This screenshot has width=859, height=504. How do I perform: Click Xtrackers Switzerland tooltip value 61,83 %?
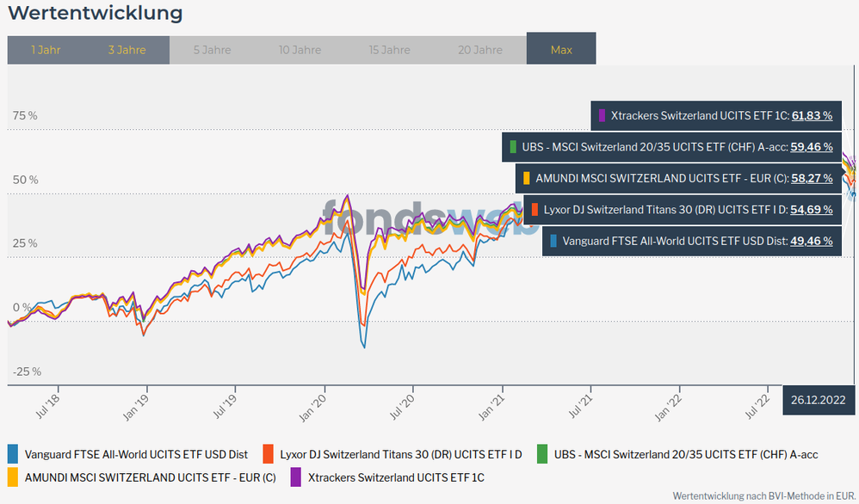click(x=812, y=115)
